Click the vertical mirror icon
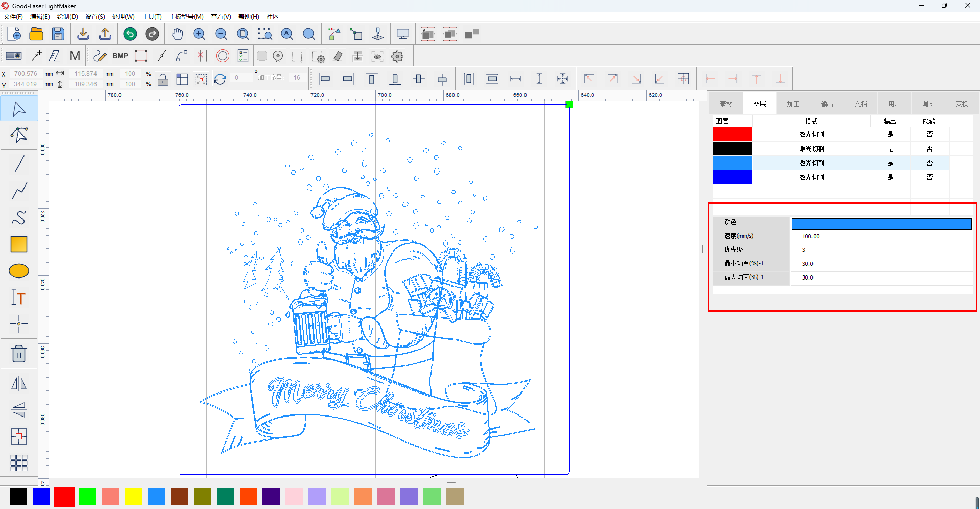The height and width of the screenshot is (509, 980). (x=19, y=409)
